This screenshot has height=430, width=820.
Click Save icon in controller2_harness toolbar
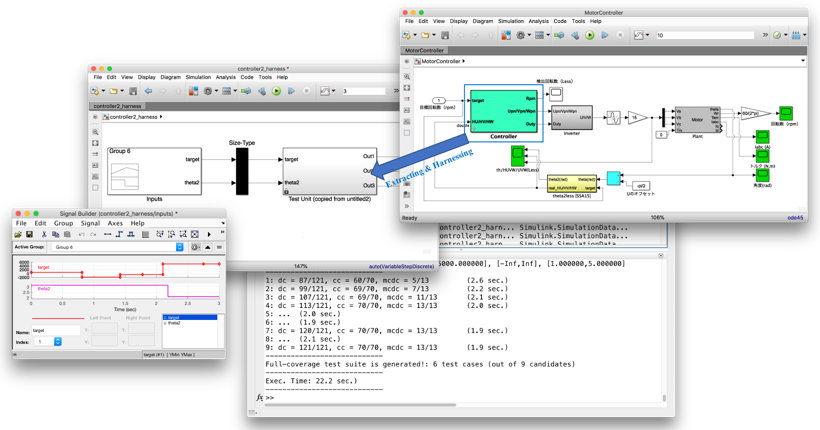(133, 91)
